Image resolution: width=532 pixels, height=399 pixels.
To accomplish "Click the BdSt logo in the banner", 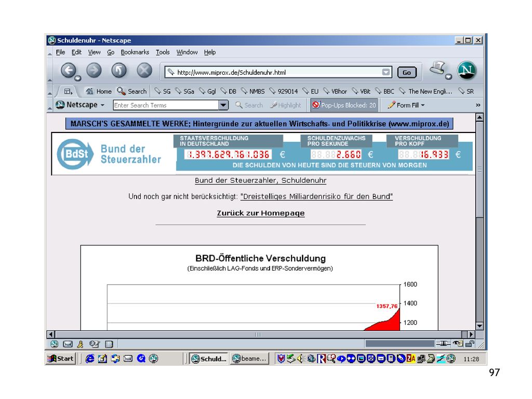I will [x=75, y=154].
